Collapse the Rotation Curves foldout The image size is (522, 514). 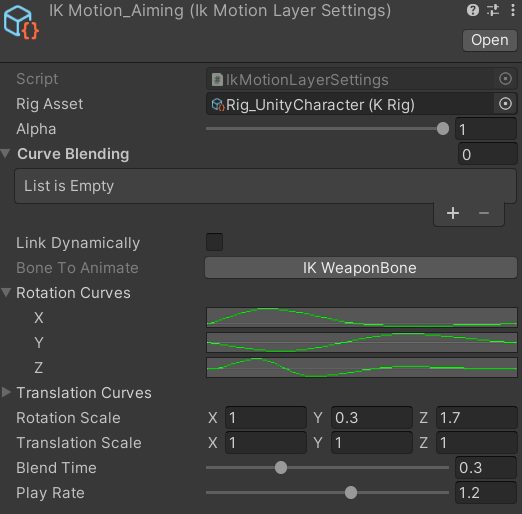click(6, 292)
